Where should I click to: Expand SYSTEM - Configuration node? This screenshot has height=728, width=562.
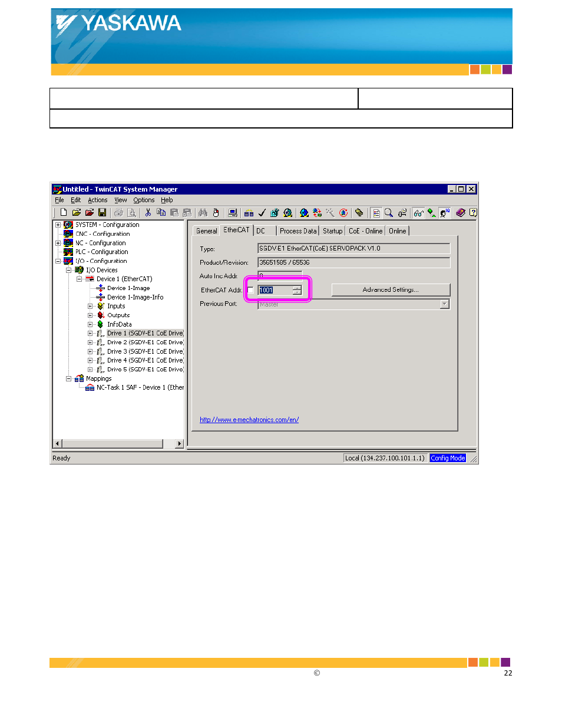pyautogui.click(x=58, y=225)
